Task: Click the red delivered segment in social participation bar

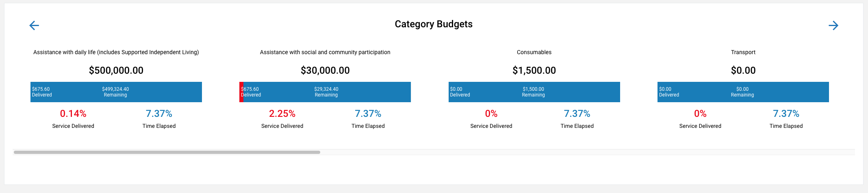Action: pyautogui.click(x=241, y=92)
